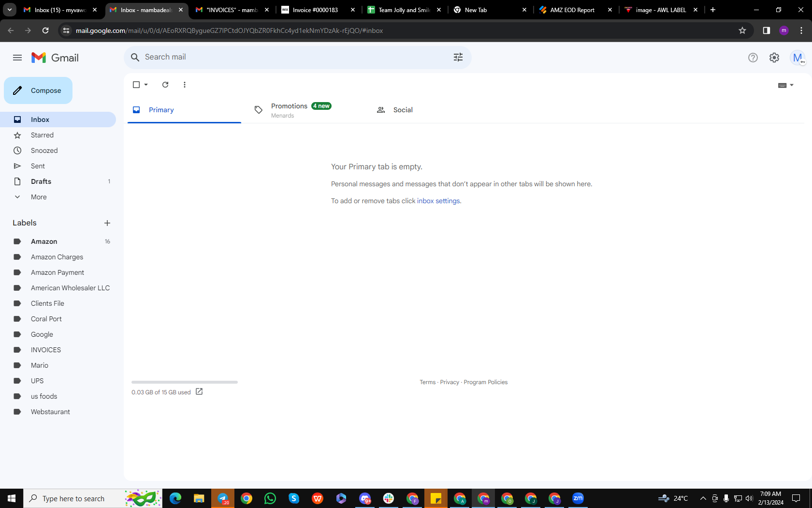Screen dimensions: 812x508
Task: Open the taskbar volume icon
Action: [x=749, y=498]
